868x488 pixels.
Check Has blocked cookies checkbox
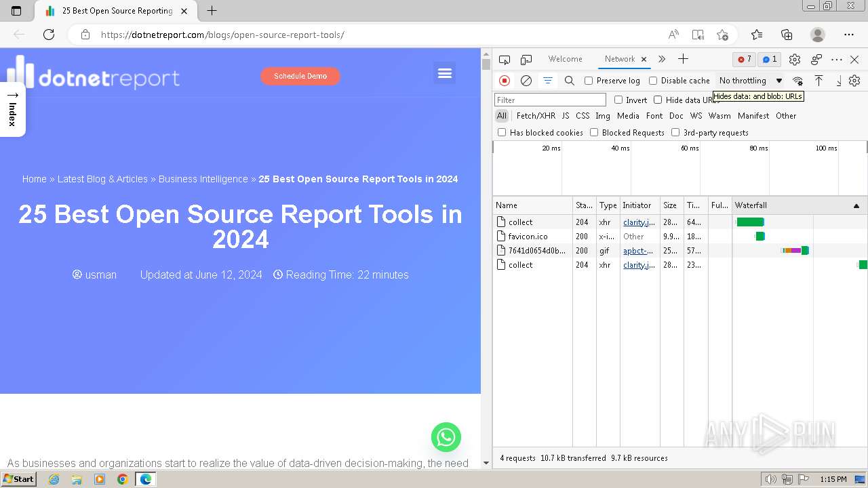click(x=502, y=132)
